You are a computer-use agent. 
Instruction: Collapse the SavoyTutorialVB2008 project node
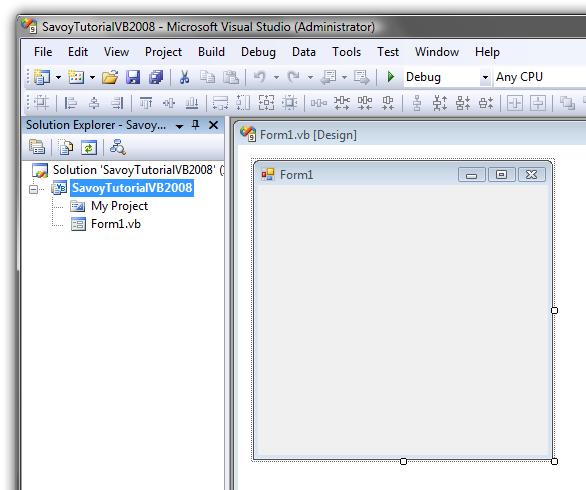click(x=33, y=189)
